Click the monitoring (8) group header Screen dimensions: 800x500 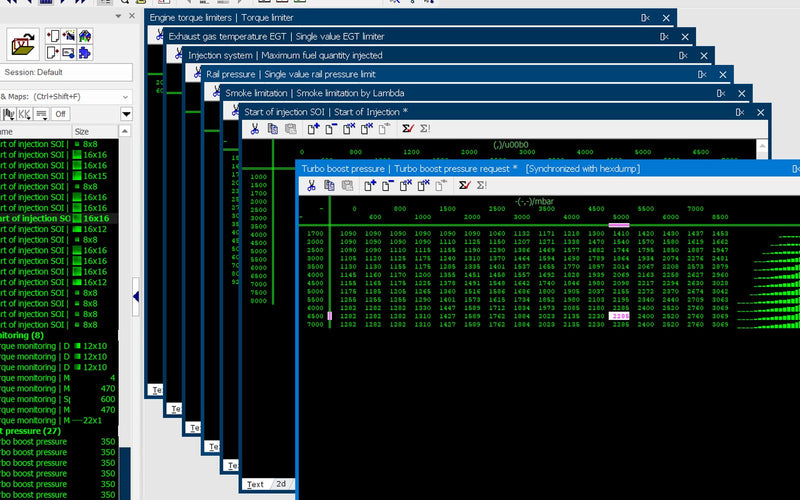point(21,335)
